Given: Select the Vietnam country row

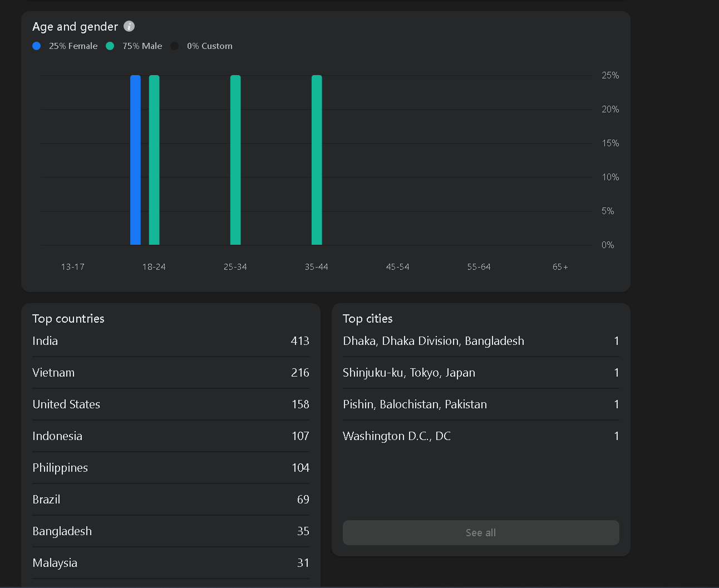Looking at the screenshot, I should [x=171, y=373].
